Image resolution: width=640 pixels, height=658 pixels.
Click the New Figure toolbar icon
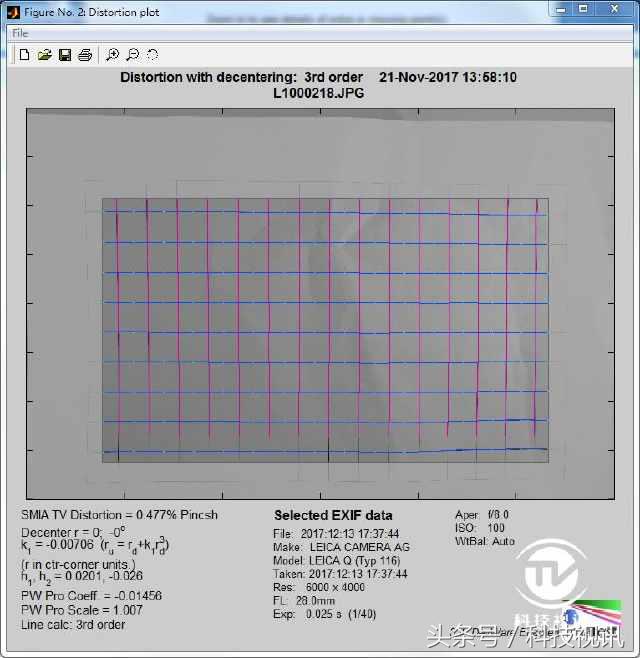click(x=24, y=55)
